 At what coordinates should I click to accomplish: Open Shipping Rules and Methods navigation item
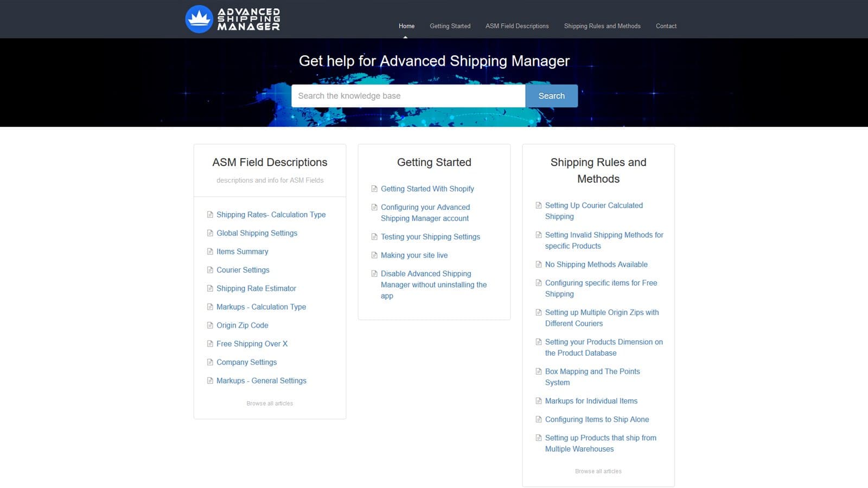pos(602,26)
